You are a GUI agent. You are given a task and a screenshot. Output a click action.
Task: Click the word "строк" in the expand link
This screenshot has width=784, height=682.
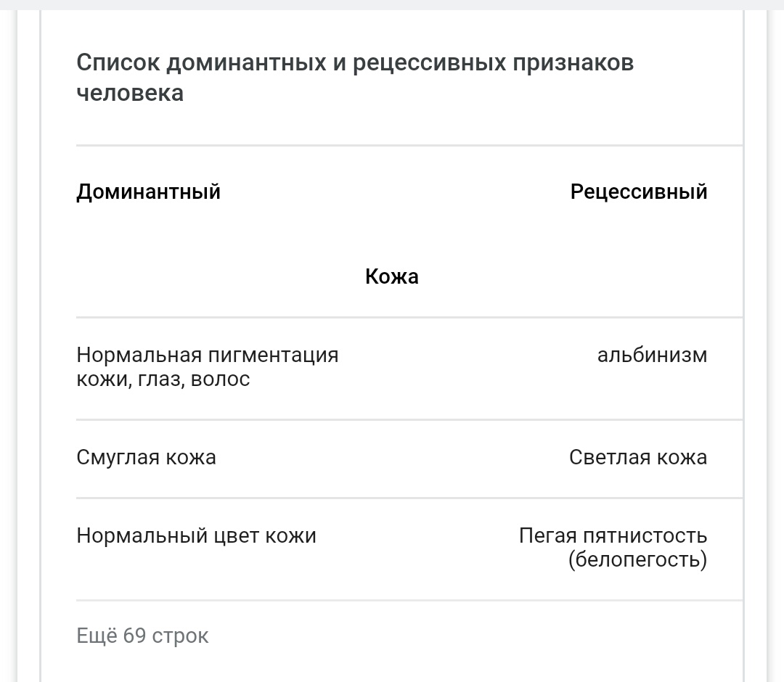(180, 636)
